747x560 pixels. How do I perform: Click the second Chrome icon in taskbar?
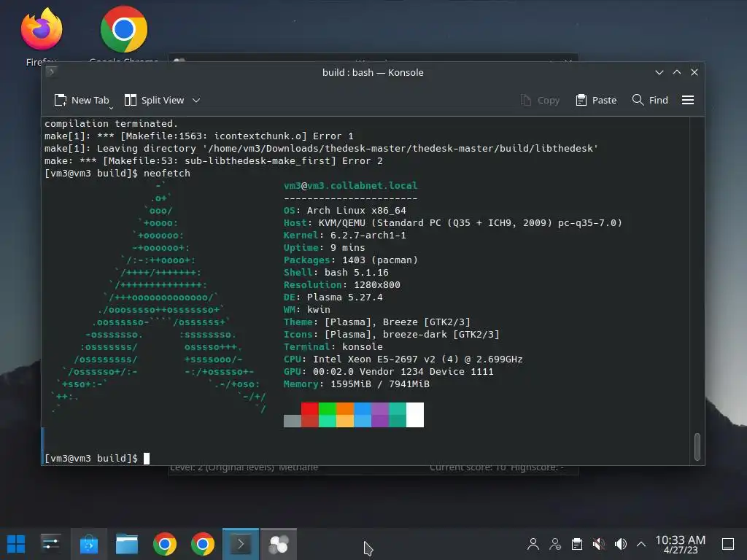coord(203,544)
